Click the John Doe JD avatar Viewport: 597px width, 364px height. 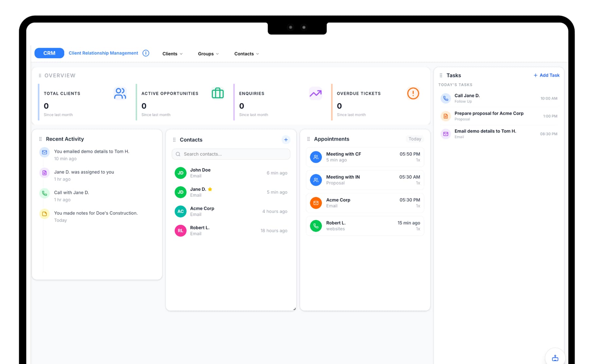tap(180, 173)
